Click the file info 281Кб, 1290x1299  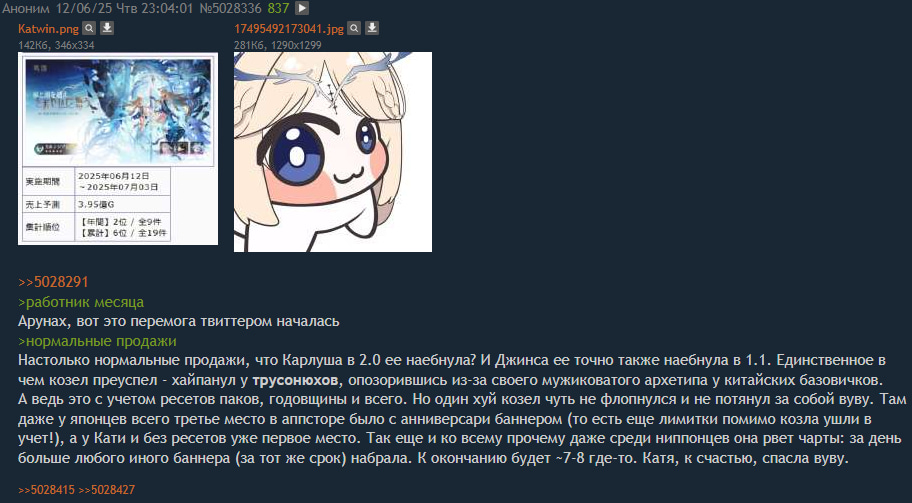coord(277,45)
